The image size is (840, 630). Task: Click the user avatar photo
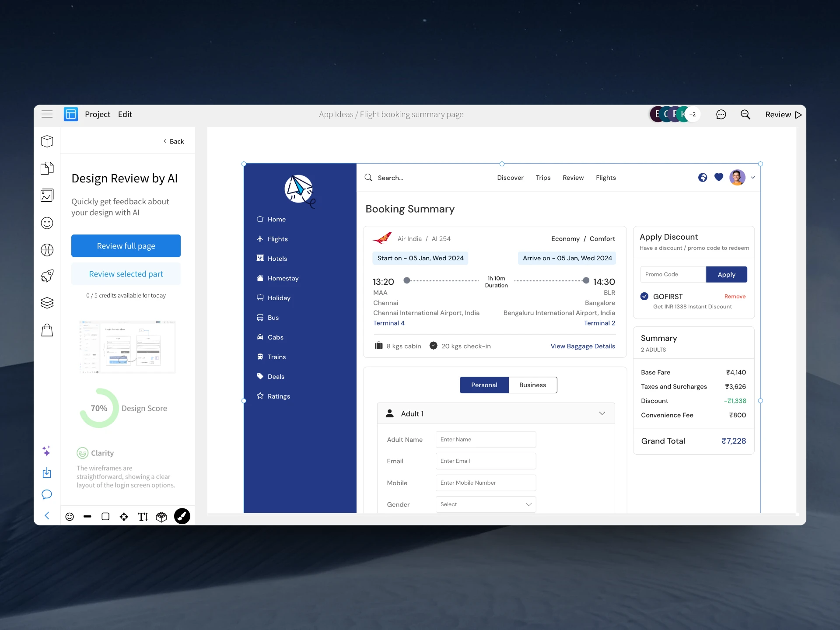[x=738, y=178]
